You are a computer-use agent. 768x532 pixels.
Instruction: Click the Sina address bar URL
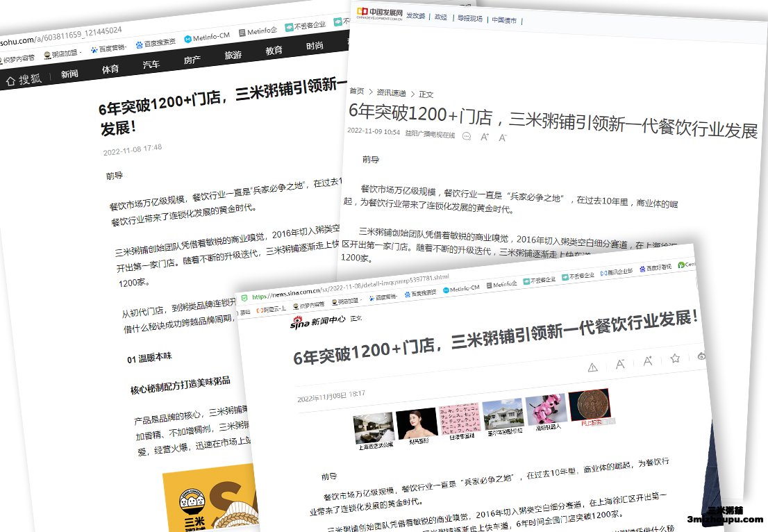click(x=350, y=287)
